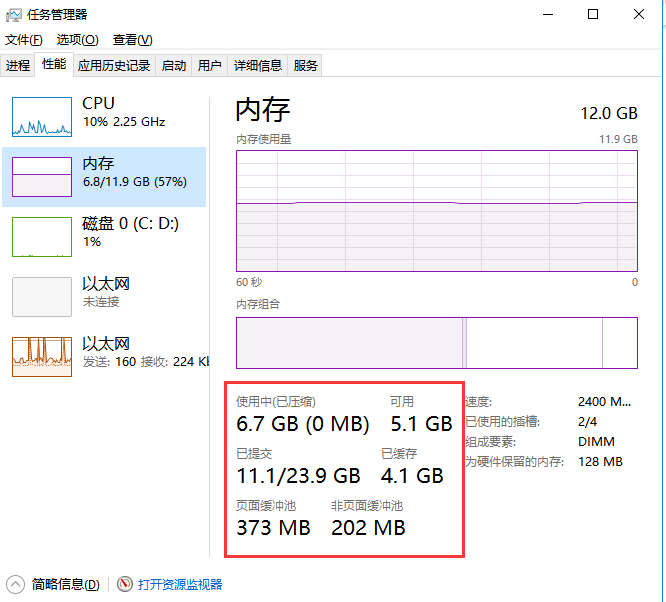This screenshot has width=666, height=602.
Task: Open the 打开资源监视器 link
Action: 180,584
